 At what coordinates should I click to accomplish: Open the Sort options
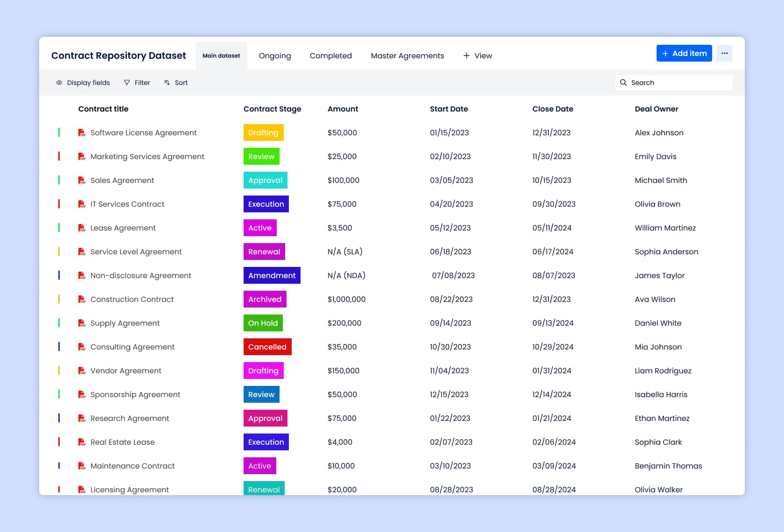tap(175, 83)
